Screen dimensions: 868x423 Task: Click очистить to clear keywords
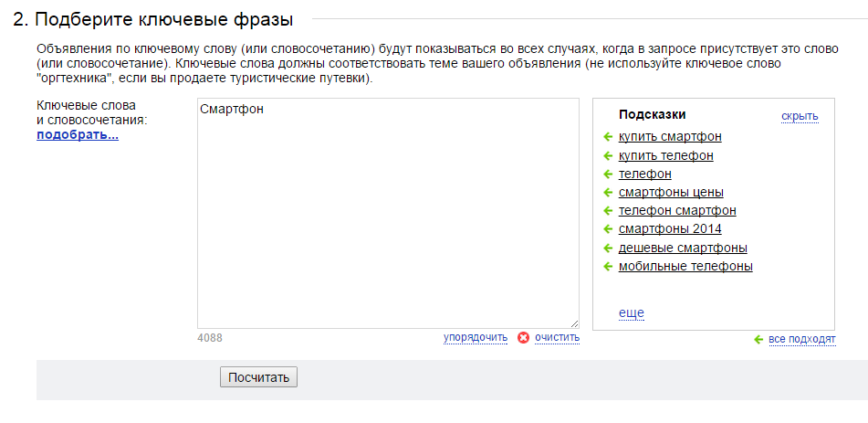coord(557,337)
